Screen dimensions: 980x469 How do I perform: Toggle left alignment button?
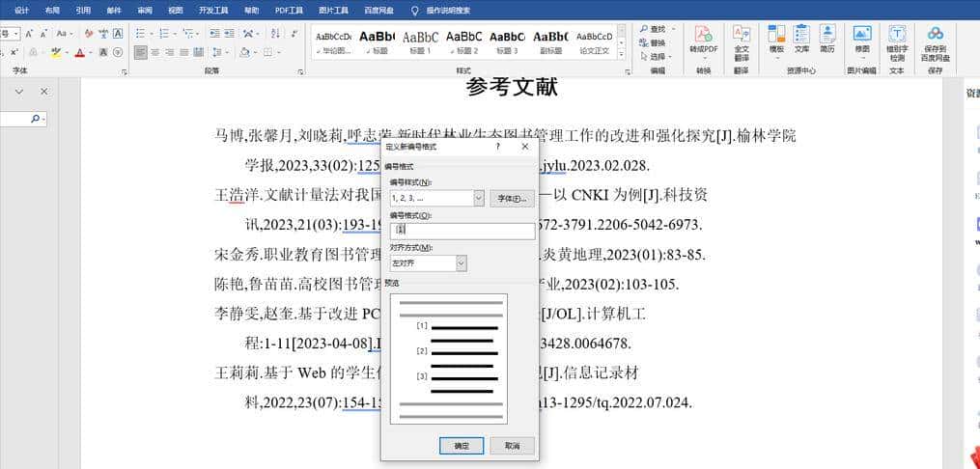point(141,52)
